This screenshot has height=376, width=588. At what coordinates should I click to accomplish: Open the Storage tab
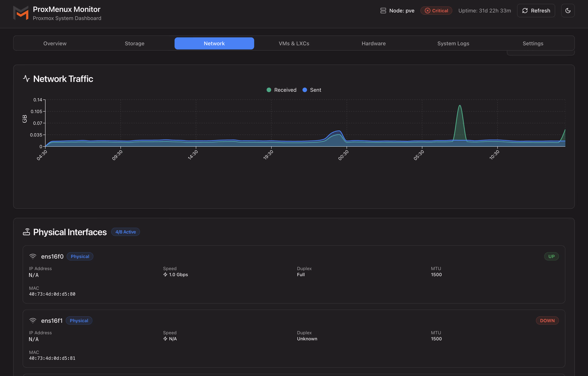135,43
